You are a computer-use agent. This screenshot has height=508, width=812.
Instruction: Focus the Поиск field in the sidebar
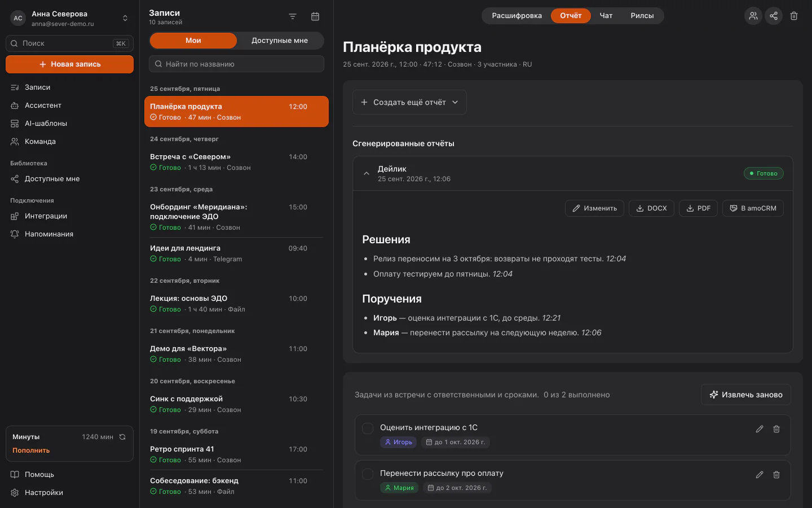69,43
